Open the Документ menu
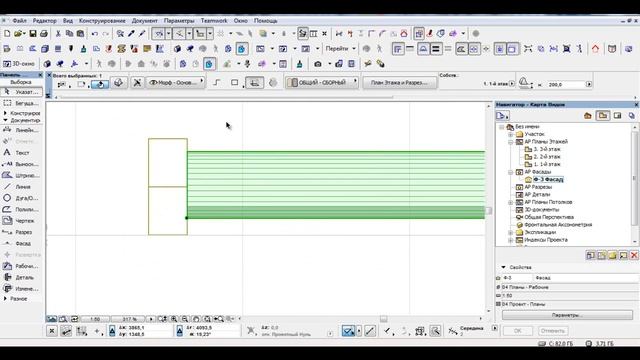The image size is (640, 360). 144,21
